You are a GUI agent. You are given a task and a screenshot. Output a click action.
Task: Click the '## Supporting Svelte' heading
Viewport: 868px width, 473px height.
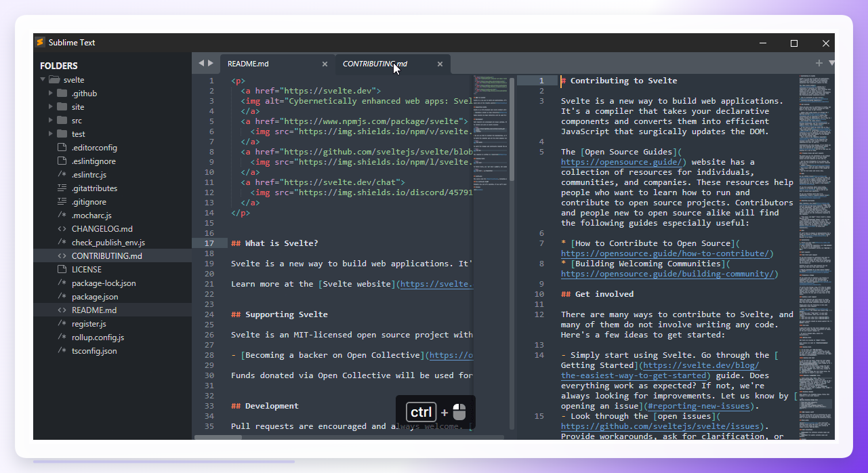279,314
